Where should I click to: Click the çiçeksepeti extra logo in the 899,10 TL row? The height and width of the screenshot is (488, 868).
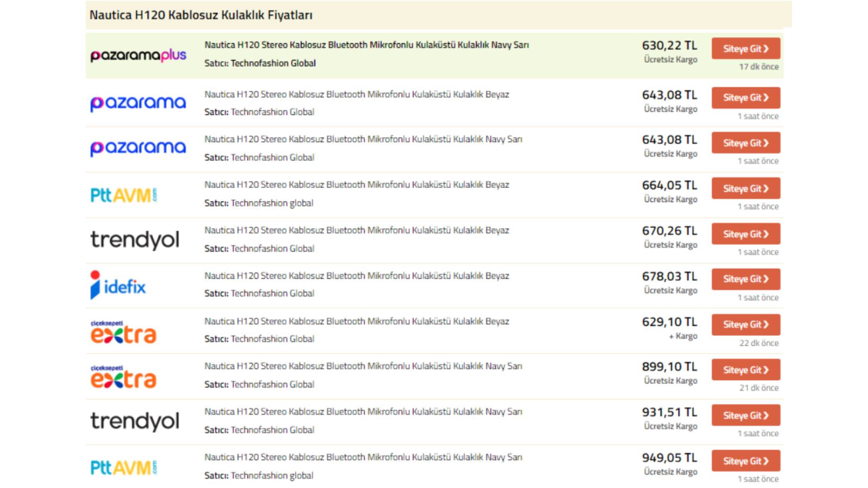[x=123, y=377]
